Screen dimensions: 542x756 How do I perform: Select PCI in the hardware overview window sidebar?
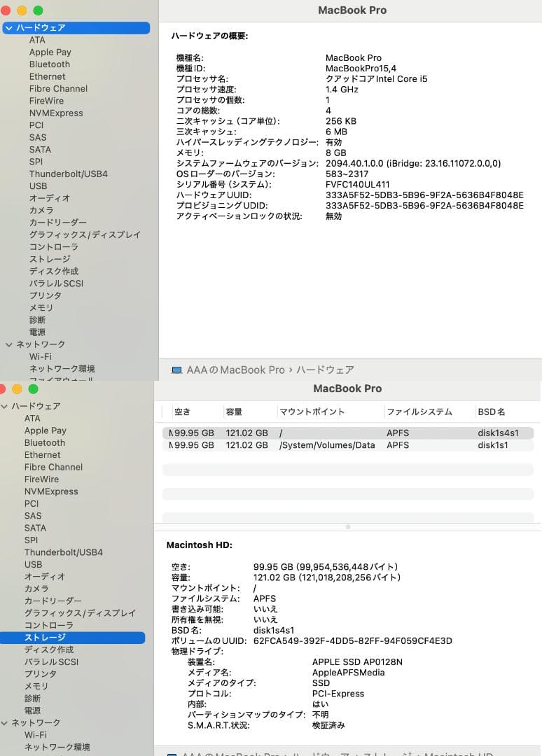[36, 125]
